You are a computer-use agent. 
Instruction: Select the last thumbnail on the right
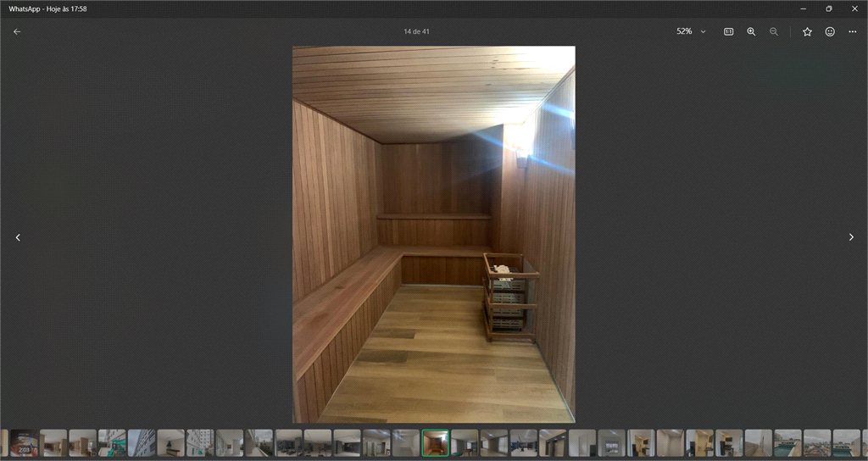coord(846,442)
